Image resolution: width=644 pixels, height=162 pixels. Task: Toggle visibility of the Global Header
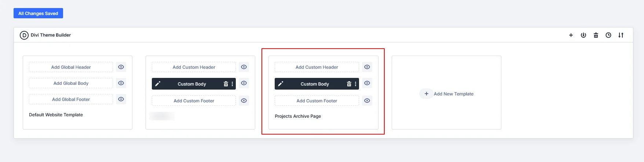[121, 67]
